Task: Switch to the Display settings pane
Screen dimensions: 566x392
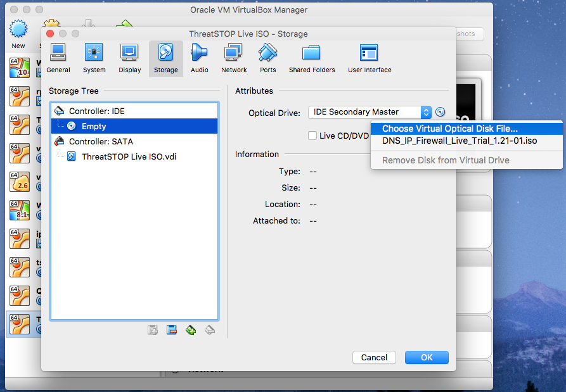Action: [129, 58]
